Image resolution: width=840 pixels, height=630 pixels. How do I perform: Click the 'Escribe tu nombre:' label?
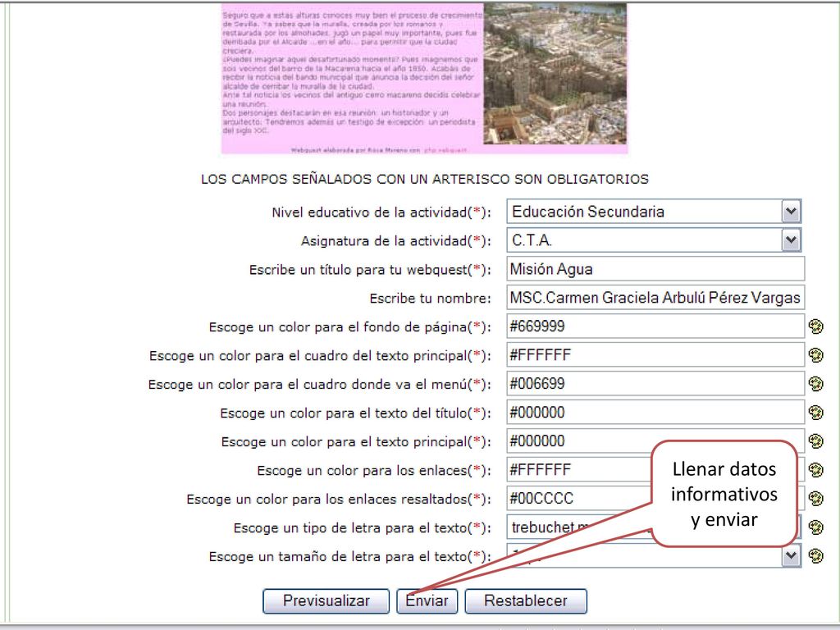(x=430, y=299)
